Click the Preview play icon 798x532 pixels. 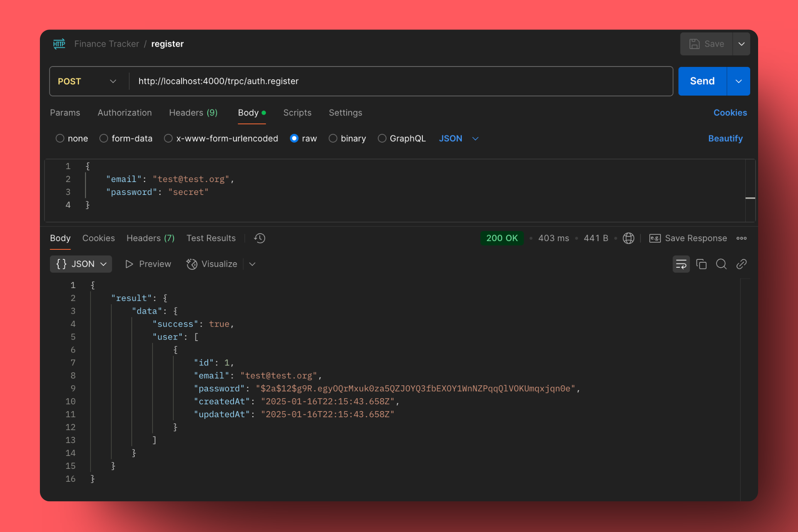pyautogui.click(x=129, y=264)
